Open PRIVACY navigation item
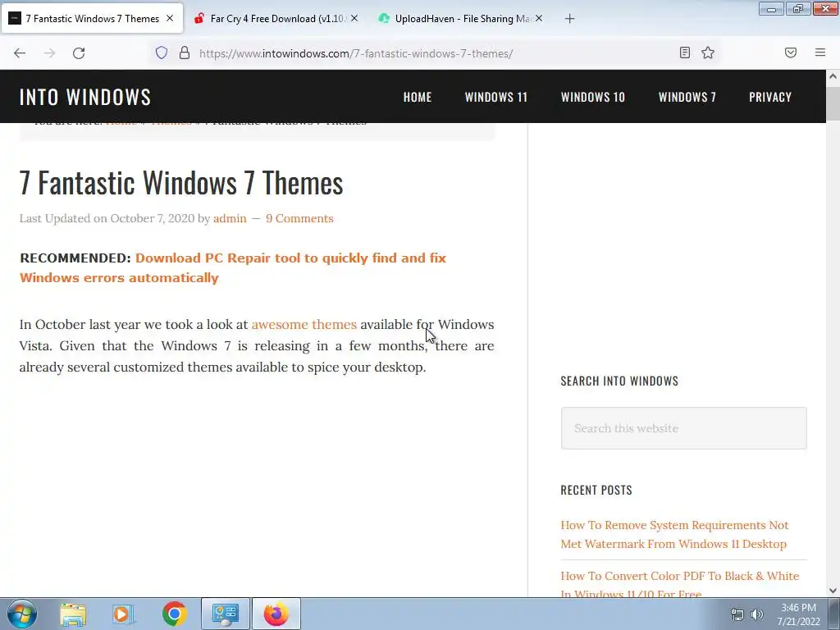The width and height of the screenshot is (840, 630). (x=770, y=97)
